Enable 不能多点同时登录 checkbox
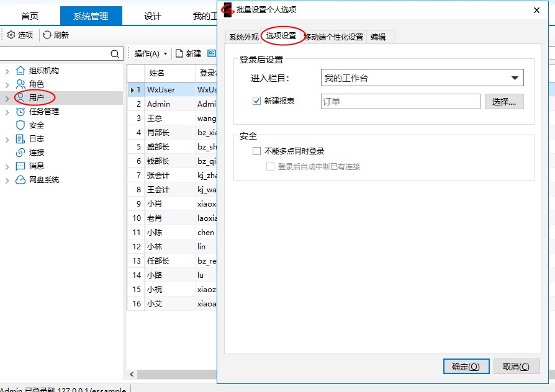 tap(256, 151)
